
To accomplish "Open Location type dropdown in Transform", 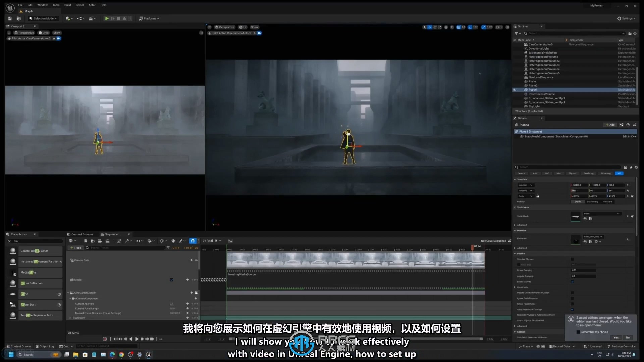I will click(x=525, y=185).
